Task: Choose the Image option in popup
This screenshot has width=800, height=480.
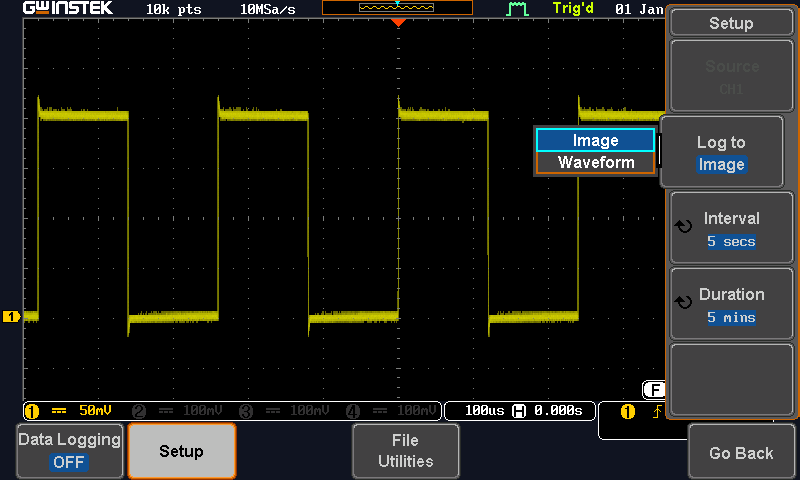Action: 595,141
